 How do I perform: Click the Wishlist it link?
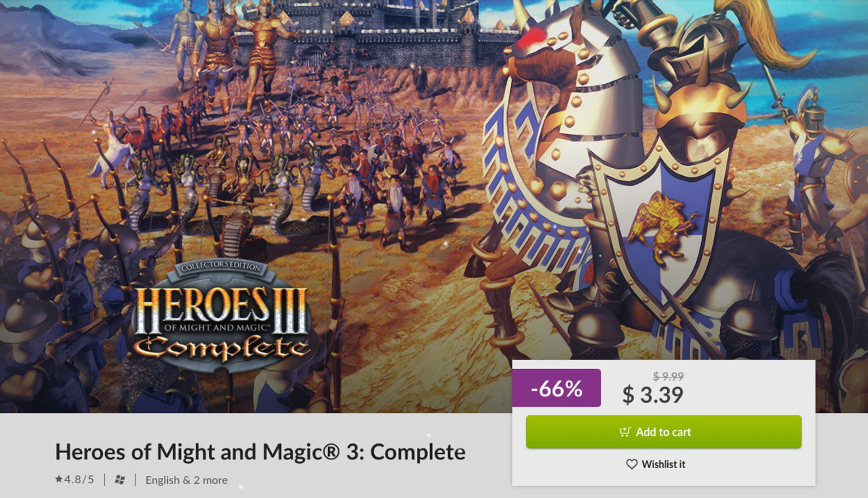click(x=663, y=464)
